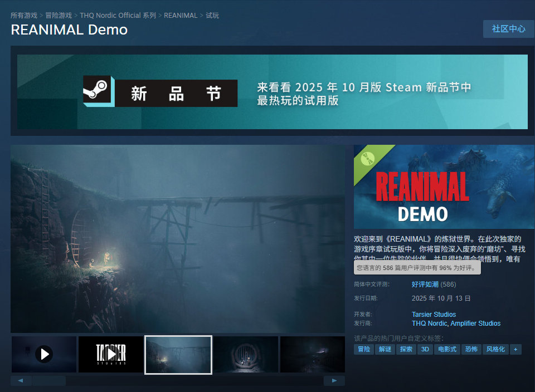This screenshot has width=535, height=392.
Task: Click the 试玩 breadcrumb link
Action: point(212,16)
